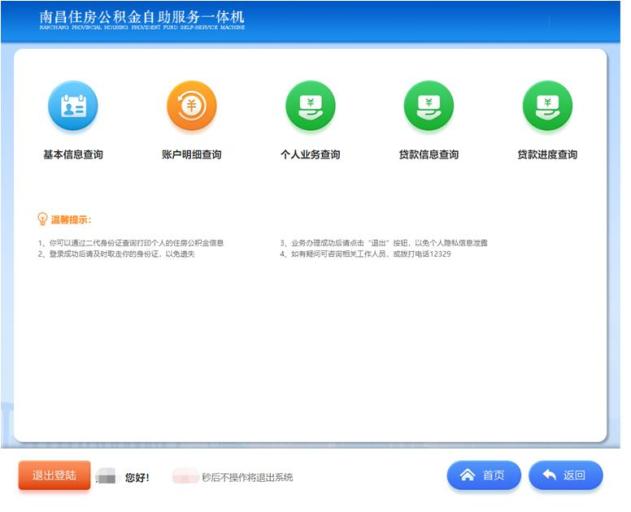Click the 贷款进度查询 text label
Viewport: 631px width, 512px height.
(x=547, y=155)
